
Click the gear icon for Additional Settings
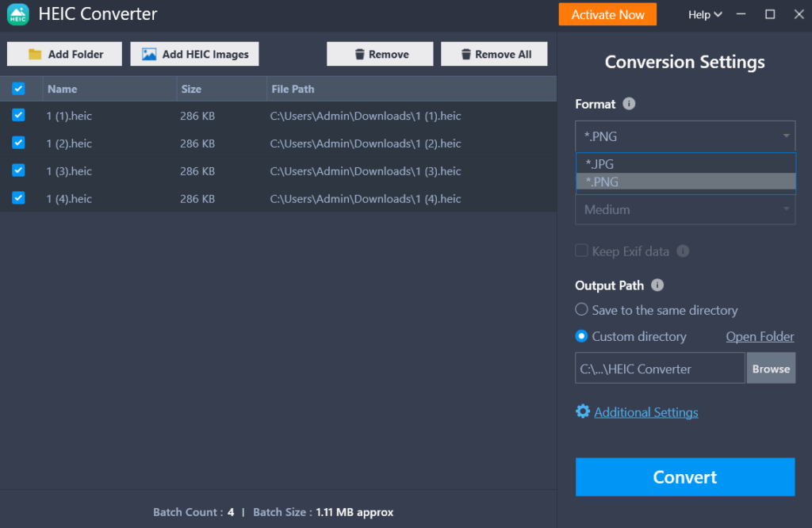point(583,411)
